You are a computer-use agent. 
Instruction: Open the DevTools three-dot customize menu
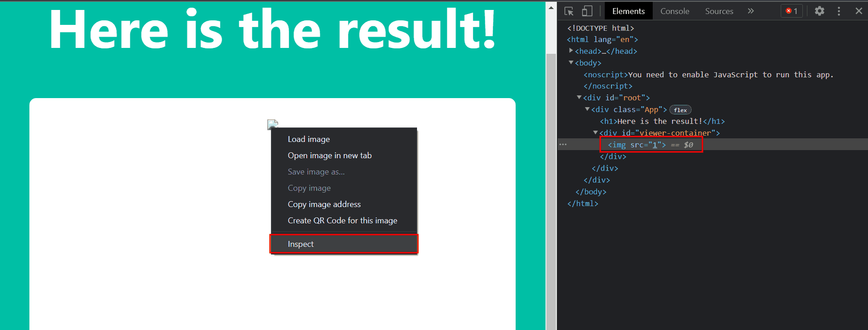tap(839, 11)
